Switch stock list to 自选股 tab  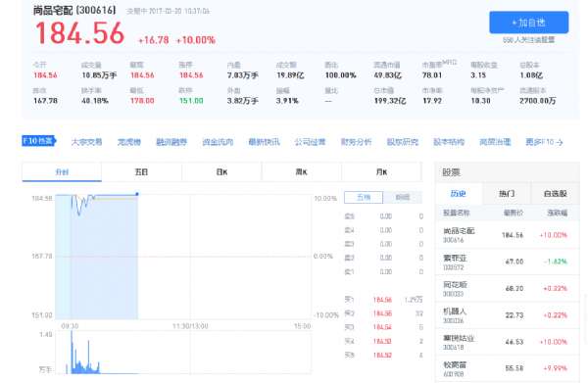click(556, 194)
